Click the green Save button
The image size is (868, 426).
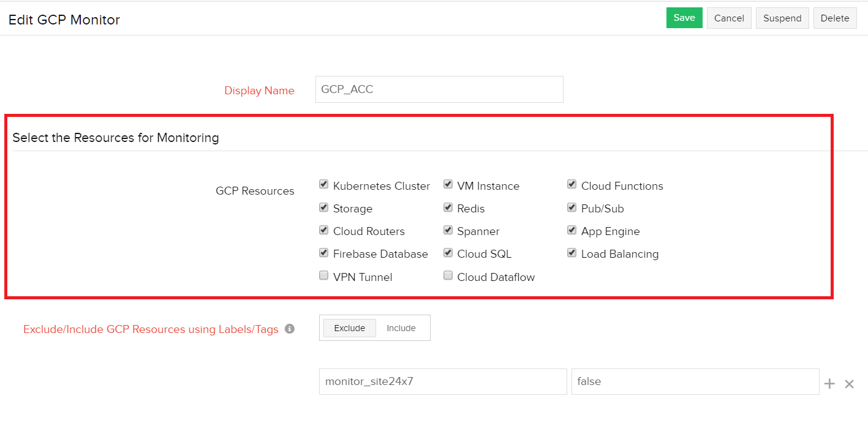click(x=684, y=18)
